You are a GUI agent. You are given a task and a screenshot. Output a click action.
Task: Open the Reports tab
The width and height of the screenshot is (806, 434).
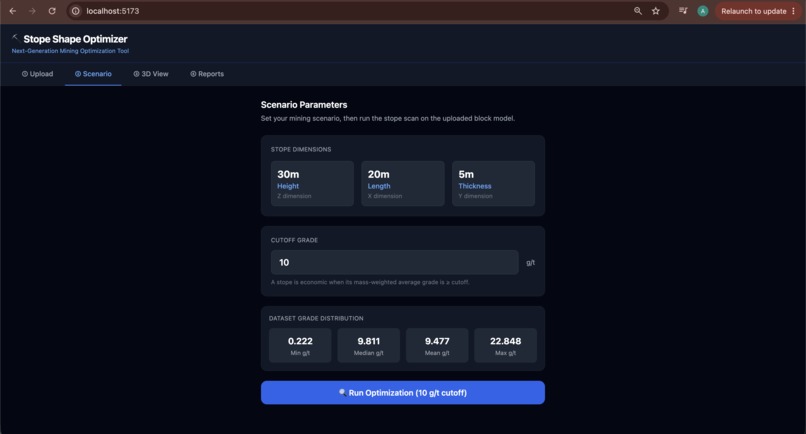(207, 74)
